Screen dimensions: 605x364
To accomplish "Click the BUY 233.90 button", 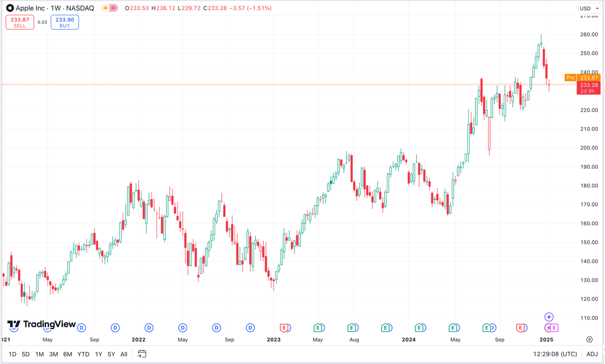I will [64, 22].
